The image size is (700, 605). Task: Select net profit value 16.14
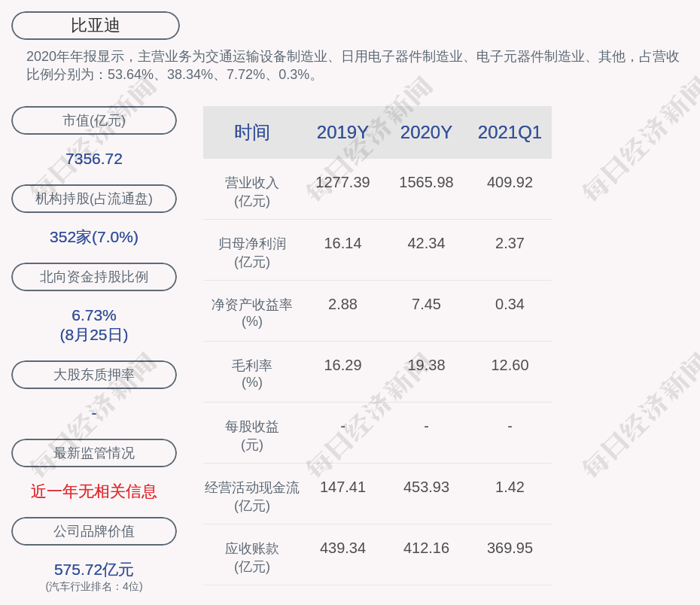(343, 243)
